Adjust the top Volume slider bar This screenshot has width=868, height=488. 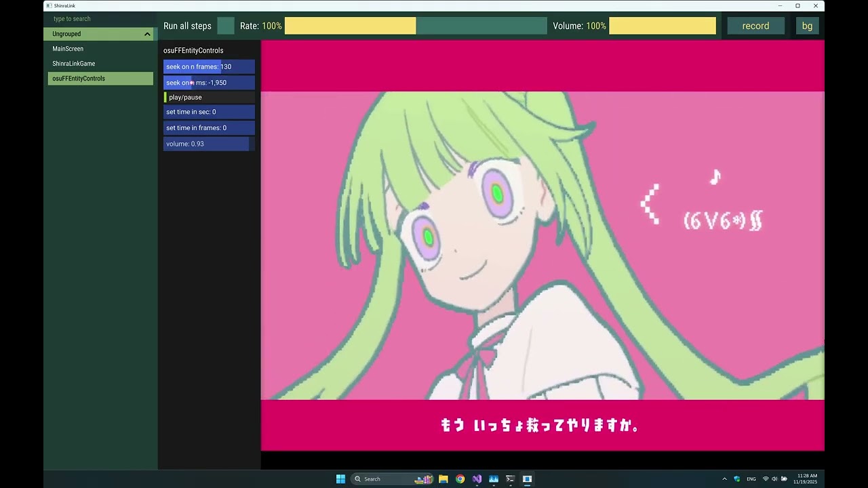pos(663,26)
